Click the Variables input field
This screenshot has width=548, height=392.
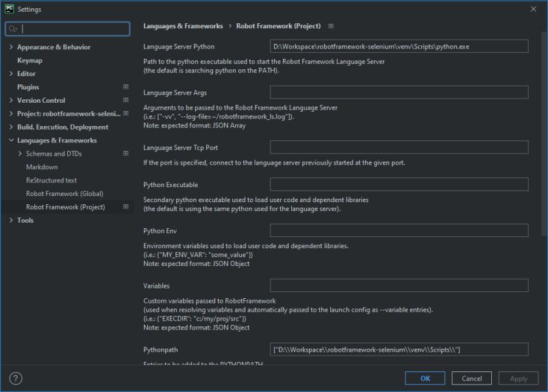click(399, 285)
